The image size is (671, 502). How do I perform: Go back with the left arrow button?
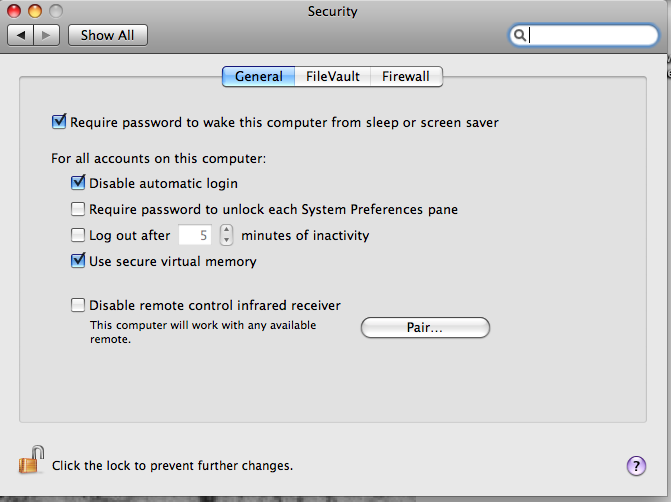(21, 35)
